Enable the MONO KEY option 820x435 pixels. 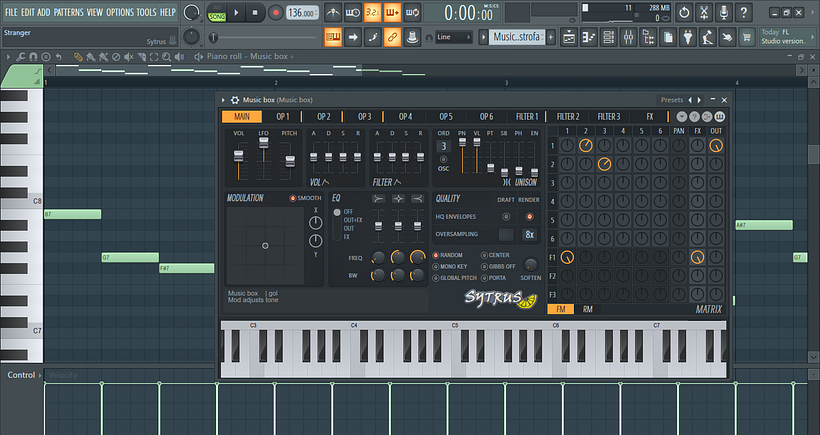point(435,266)
